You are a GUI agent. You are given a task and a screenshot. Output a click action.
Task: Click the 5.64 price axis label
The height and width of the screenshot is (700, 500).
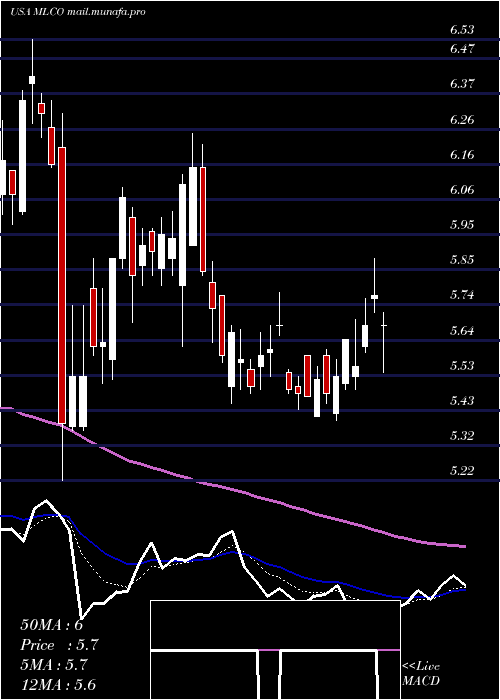pos(462,330)
